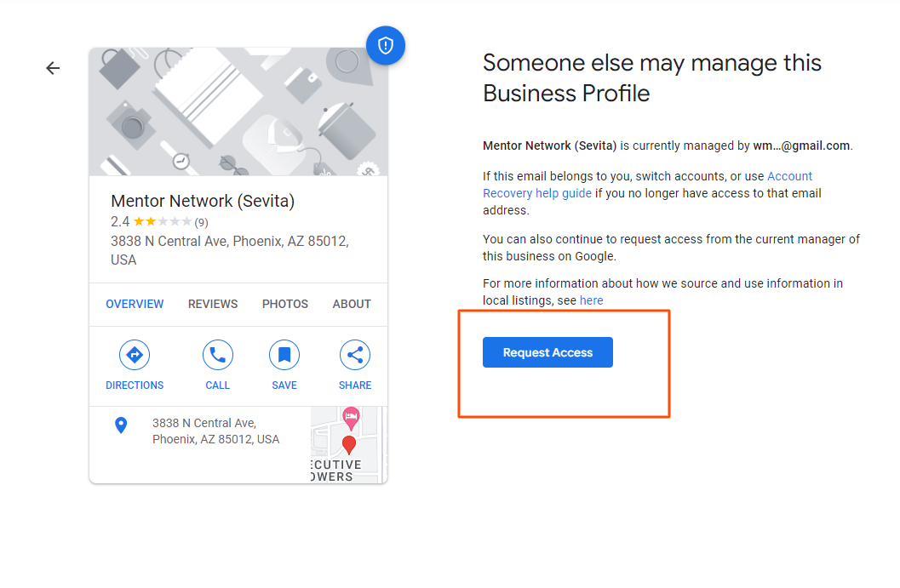
Task: Open the Directions icon
Action: [135, 355]
